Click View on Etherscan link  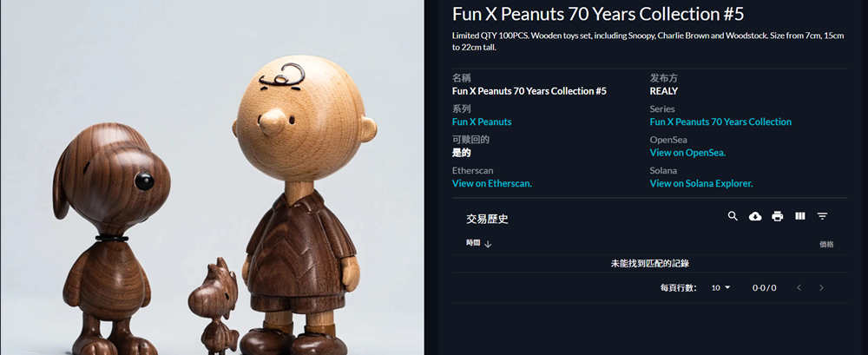pos(492,183)
